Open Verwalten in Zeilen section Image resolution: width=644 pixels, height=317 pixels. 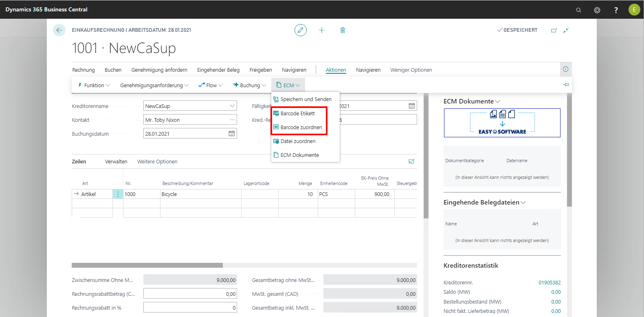[x=116, y=161]
